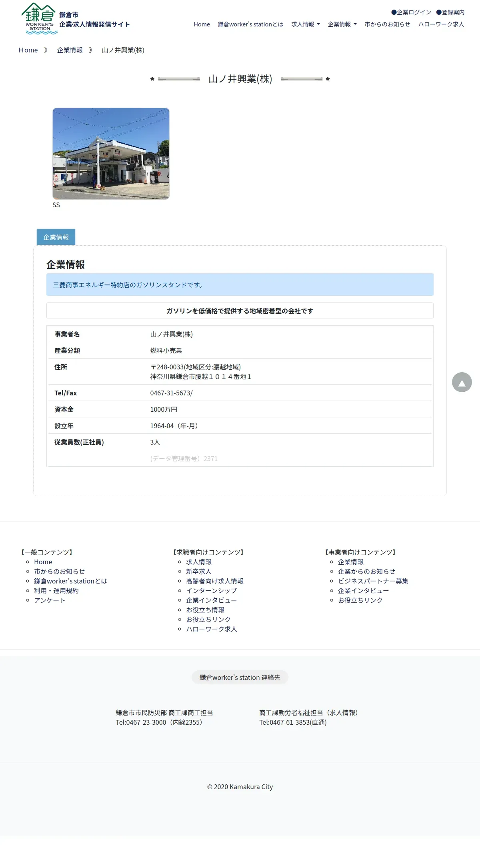The width and height of the screenshot is (480, 868).
Task: Open お役立ちリンク under 求職者向けコンテンツ
Action: tap(208, 619)
